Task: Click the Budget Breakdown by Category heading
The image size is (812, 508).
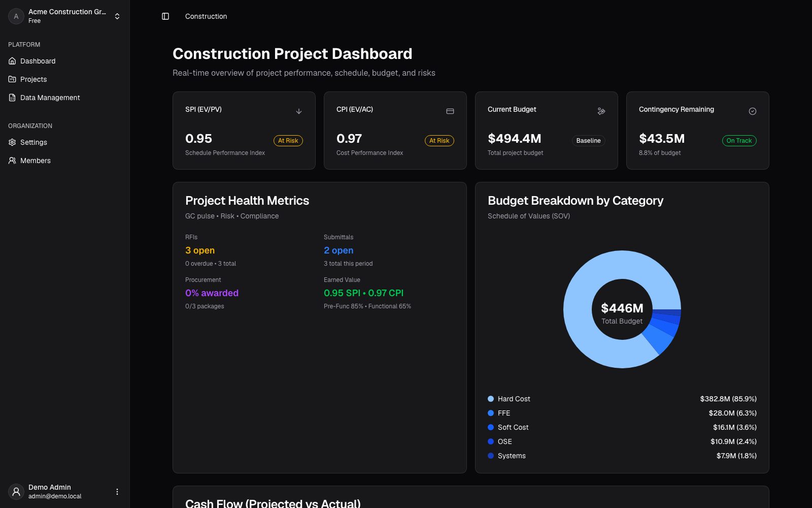Action: point(576,201)
